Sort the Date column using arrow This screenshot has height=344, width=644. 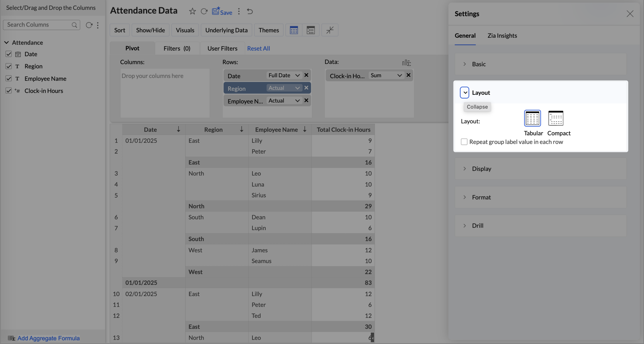178,129
